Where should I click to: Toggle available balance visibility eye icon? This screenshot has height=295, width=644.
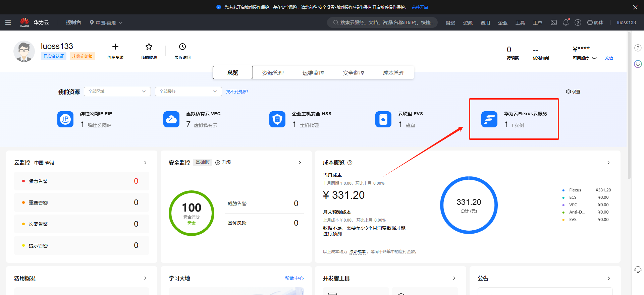click(594, 58)
